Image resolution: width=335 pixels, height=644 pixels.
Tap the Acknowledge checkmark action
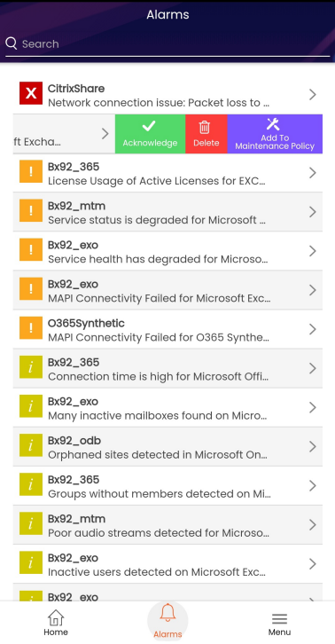[151, 134]
